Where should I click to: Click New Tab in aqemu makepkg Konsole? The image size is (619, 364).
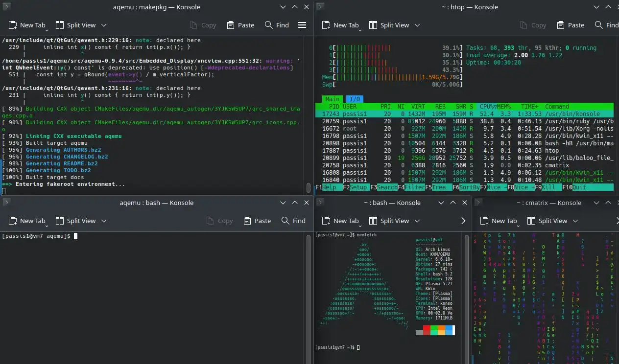27,25
